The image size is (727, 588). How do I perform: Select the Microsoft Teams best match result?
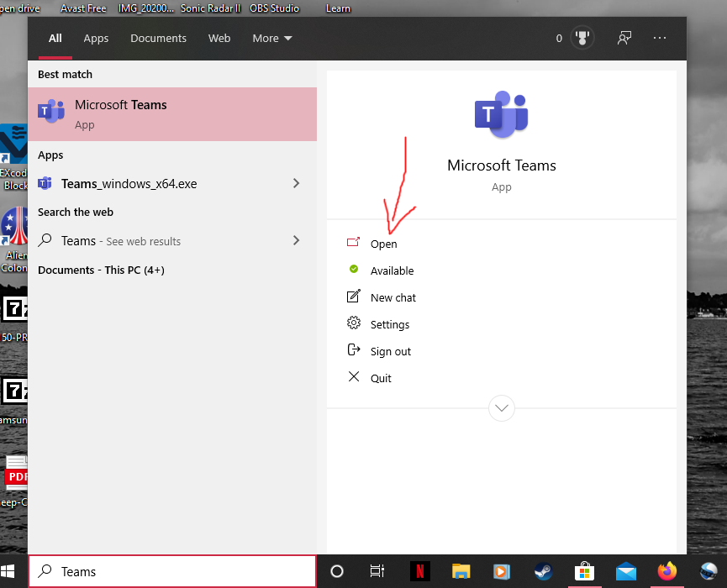172,114
